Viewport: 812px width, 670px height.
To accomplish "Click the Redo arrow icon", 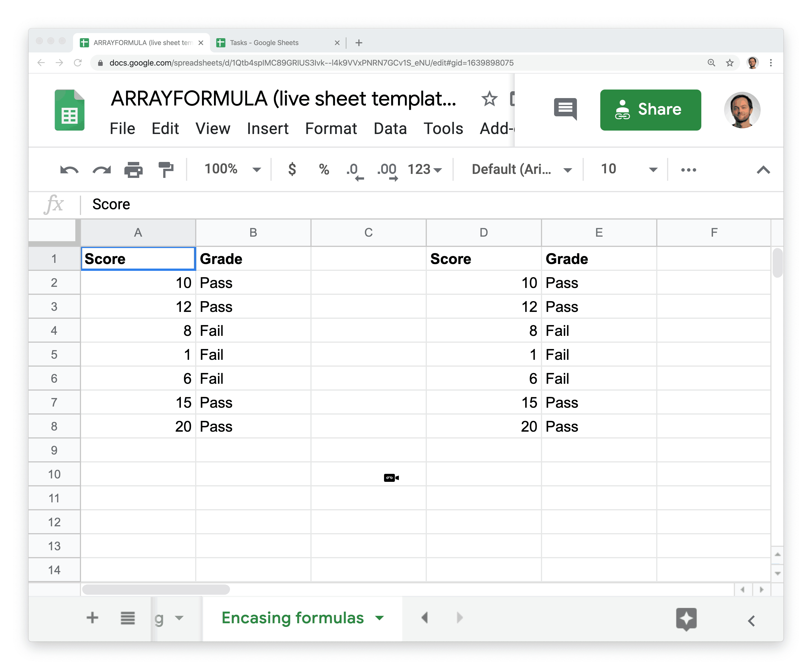I will click(102, 169).
